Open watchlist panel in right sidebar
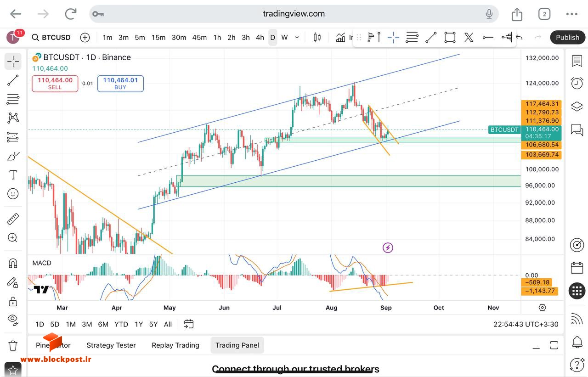 pyautogui.click(x=577, y=61)
